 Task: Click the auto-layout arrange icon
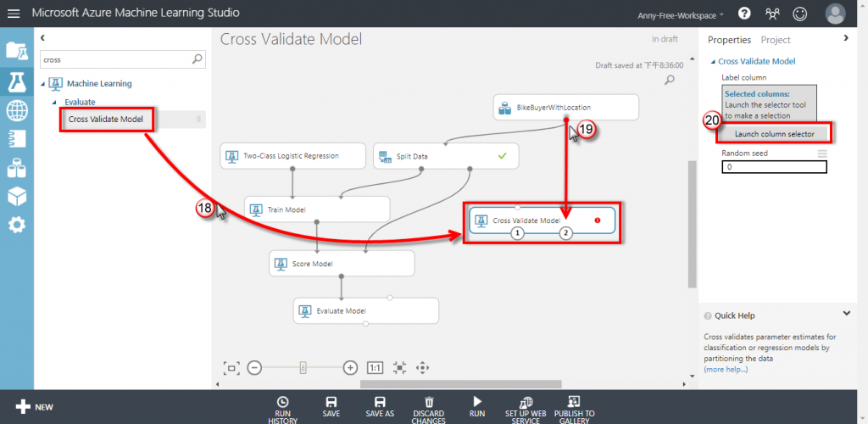click(x=400, y=367)
